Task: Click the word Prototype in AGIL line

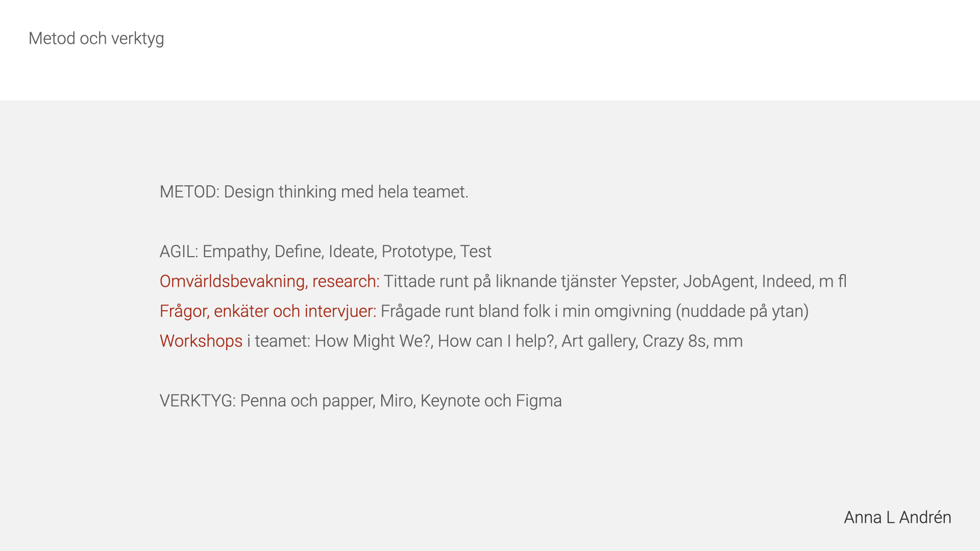Action: coord(419,252)
